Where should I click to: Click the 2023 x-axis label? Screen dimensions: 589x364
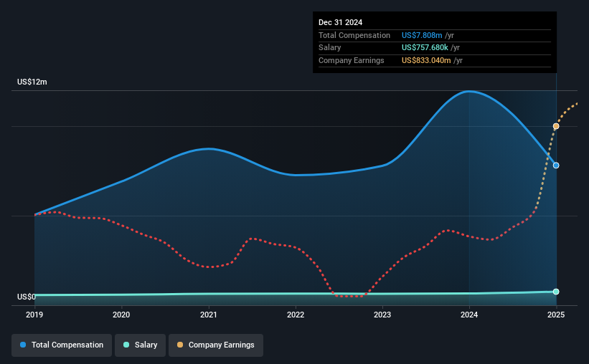[382, 315]
